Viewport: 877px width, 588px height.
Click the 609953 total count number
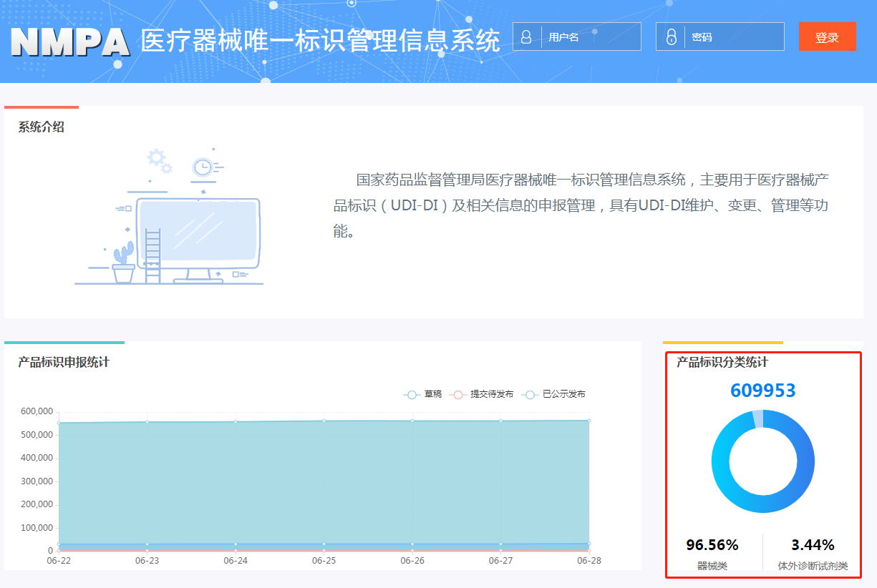pos(763,390)
